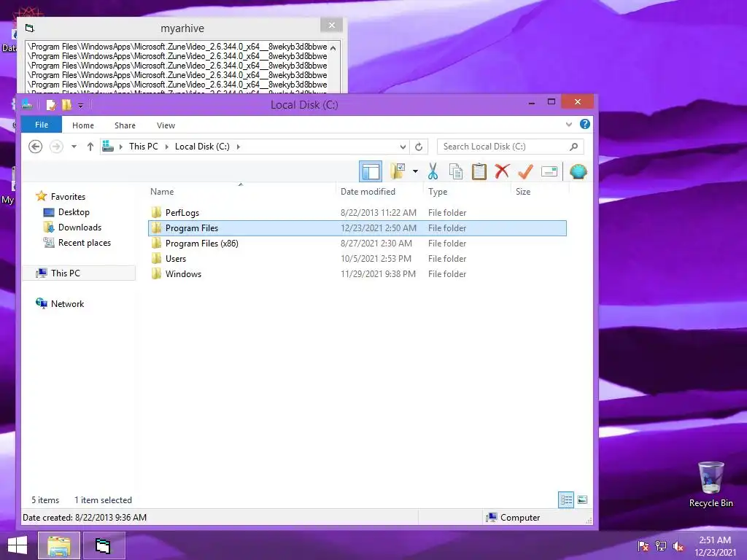Switch to the Home ribbon tab

click(83, 125)
